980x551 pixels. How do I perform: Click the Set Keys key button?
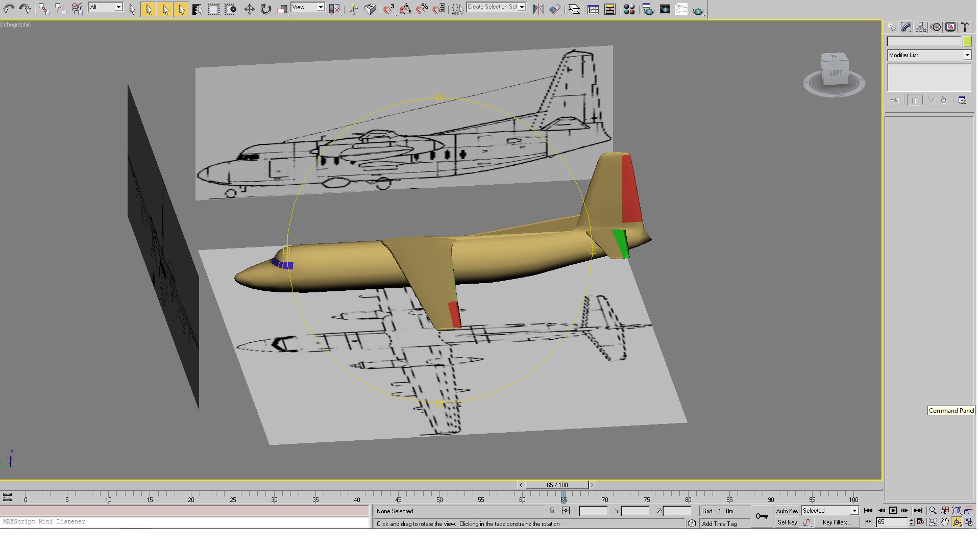762,516
